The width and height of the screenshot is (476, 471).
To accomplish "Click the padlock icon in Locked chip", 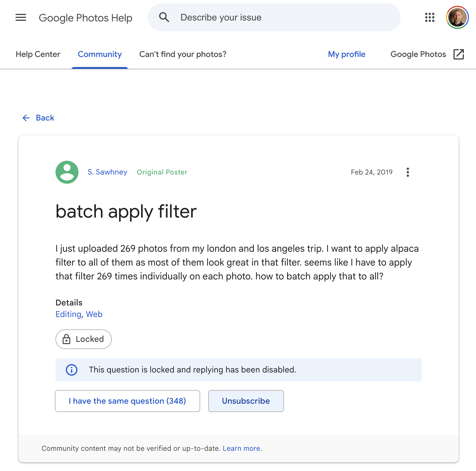I will [66, 339].
